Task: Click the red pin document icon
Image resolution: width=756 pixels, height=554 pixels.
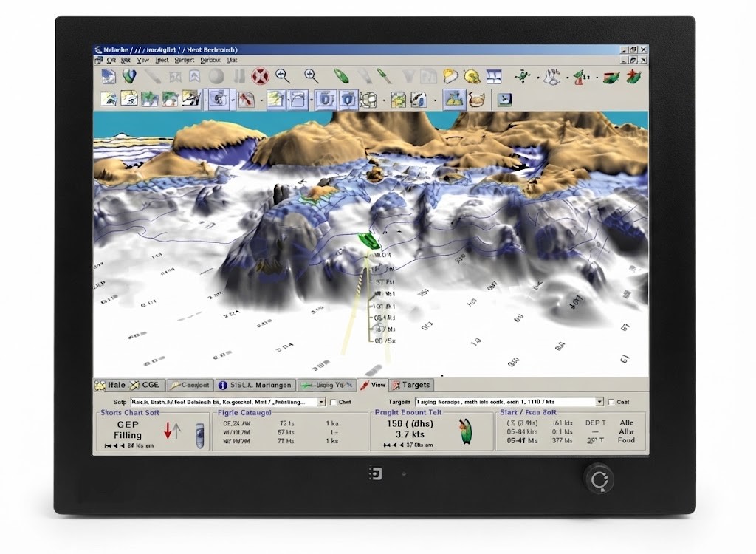Action: (246, 100)
